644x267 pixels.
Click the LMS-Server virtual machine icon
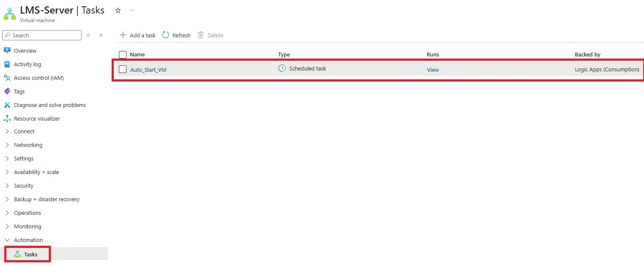tap(9, 14)
